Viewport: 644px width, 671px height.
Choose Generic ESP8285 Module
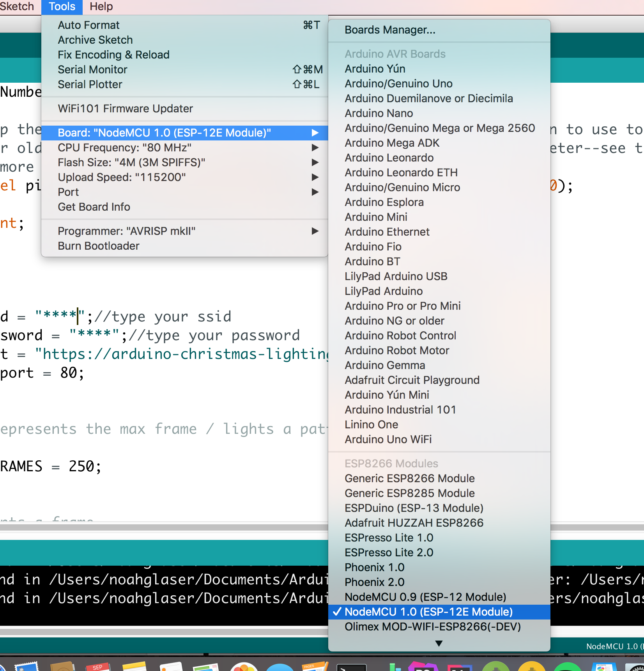(439, 493)
